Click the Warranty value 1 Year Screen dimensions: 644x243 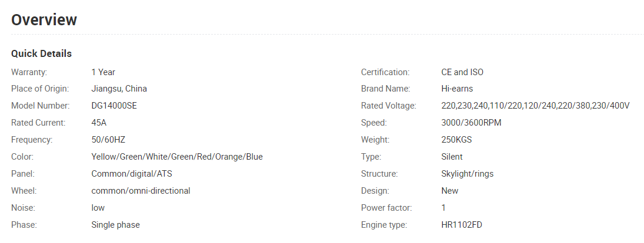(103, 72)
